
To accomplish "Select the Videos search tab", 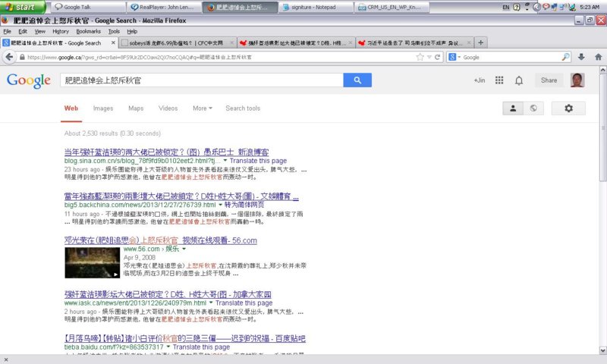I will tap(168, 108).
